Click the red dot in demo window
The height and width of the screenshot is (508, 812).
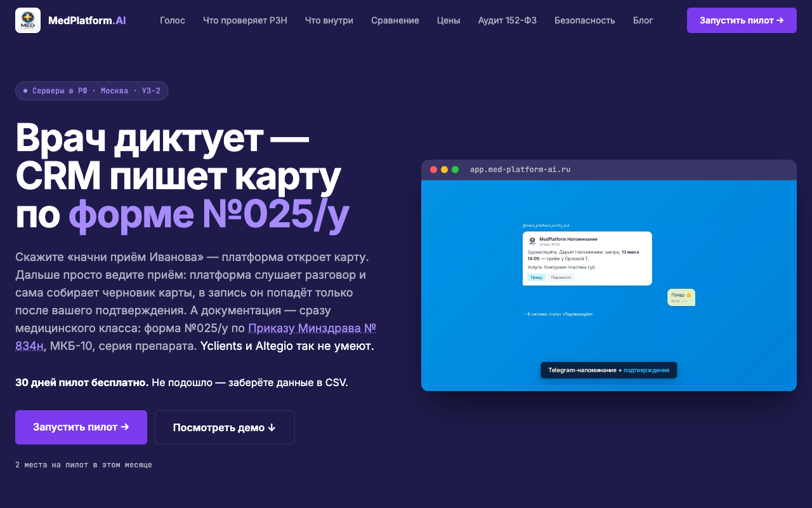(x=434, y=170)
